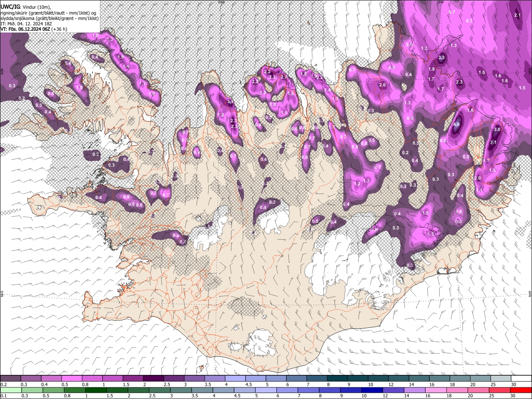
Task: Select lower-scale dark blue swatch between 10 and 12
Action: coord(372,390)
